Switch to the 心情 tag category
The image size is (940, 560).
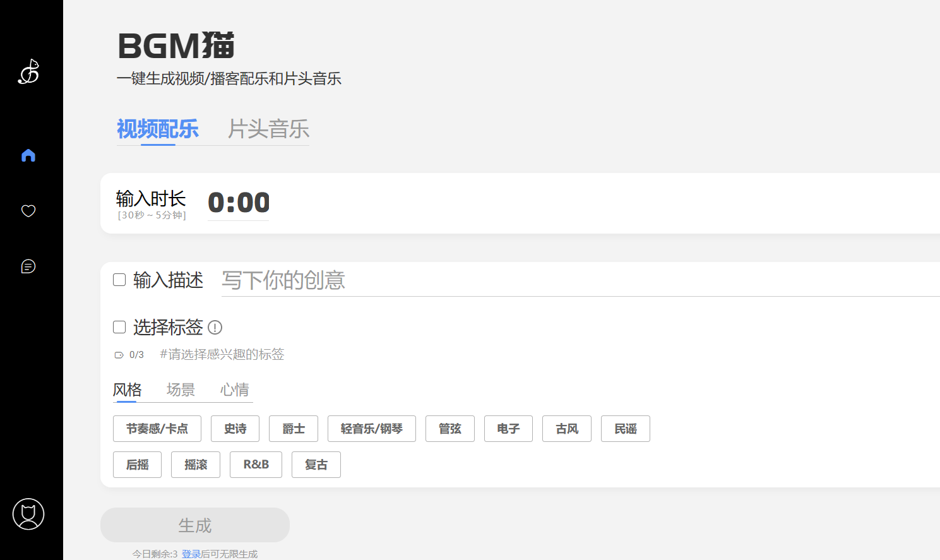[x=234, y=390]
